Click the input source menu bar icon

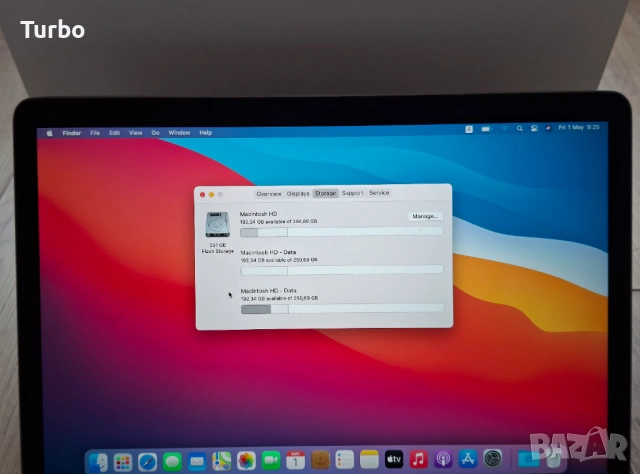pos(469,129)
